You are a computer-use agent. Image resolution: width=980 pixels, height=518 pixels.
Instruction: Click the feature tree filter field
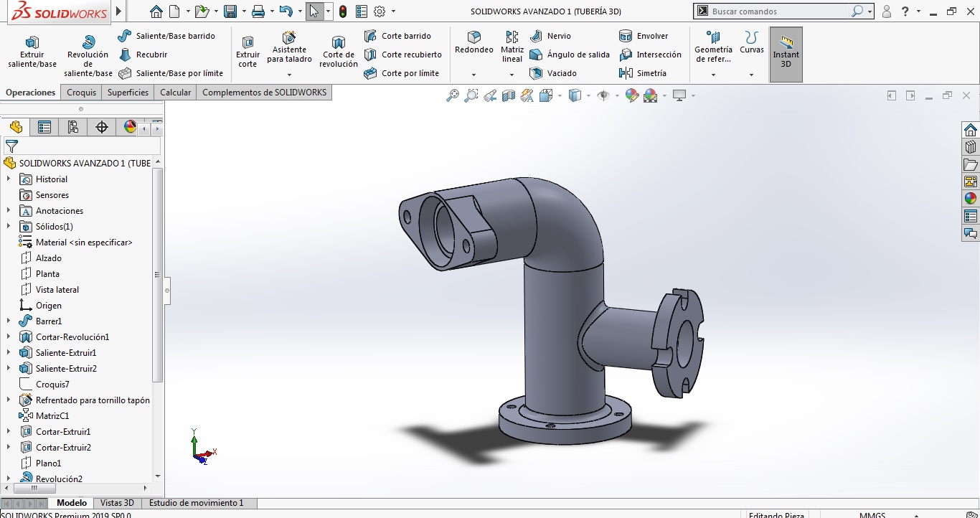(82, 146)
